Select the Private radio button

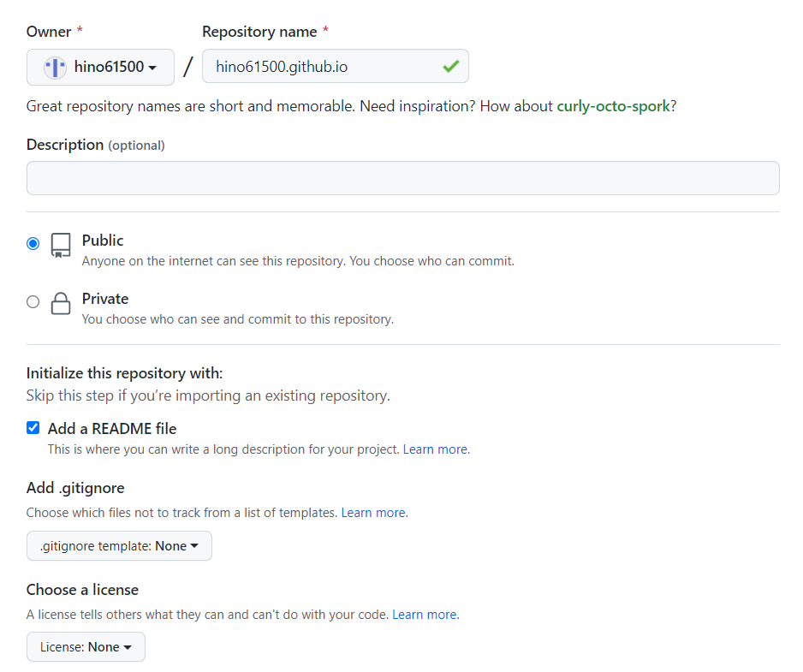[33, 301]
